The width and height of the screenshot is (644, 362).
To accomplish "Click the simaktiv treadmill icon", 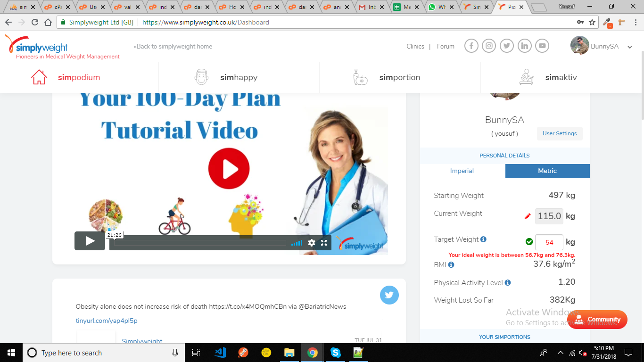I will tap(526, 77).
